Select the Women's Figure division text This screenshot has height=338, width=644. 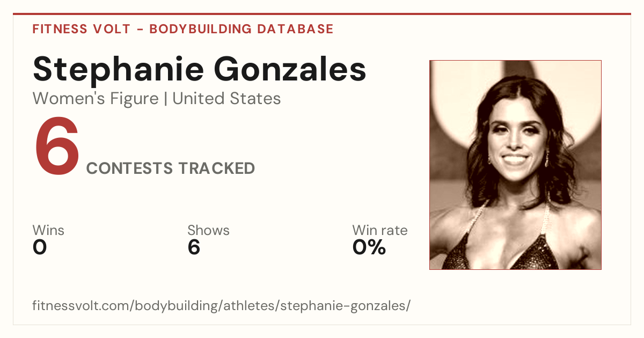[x=96, y=99]
